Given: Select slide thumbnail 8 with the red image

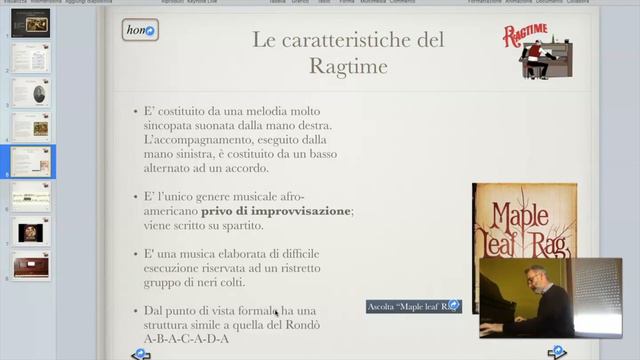Looking at the screenshot, I should click(31, 267).
